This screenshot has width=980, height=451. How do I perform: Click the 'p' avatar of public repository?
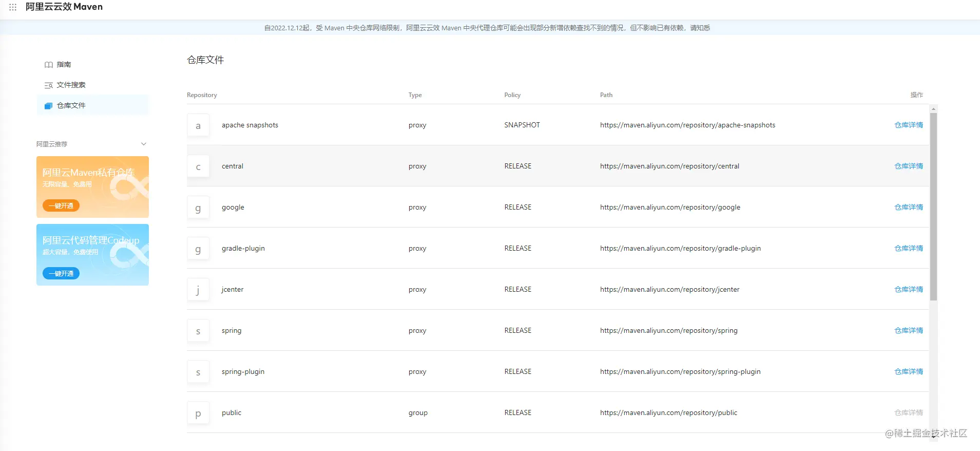click(x=198, y=413)
